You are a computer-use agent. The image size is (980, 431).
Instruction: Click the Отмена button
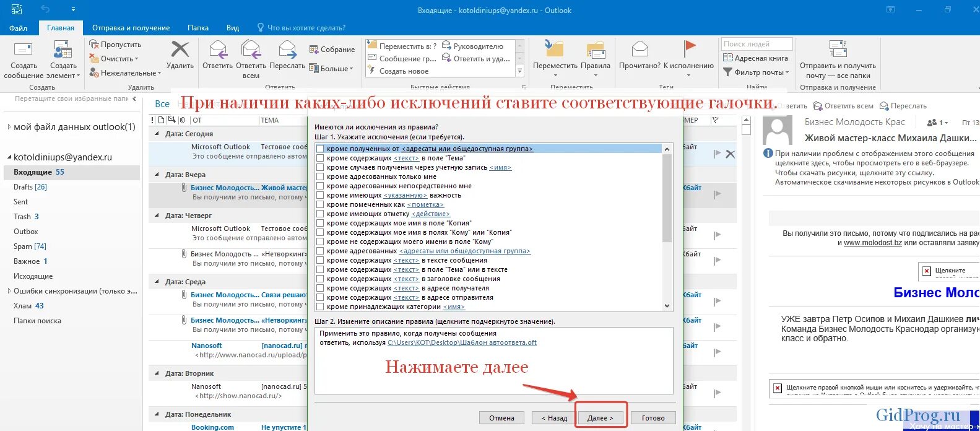point(501,418)
